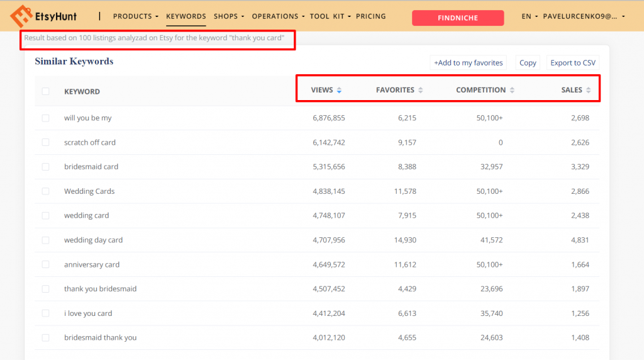
Task: Tick the select-all checkbox in header
Action: point(45,91)
